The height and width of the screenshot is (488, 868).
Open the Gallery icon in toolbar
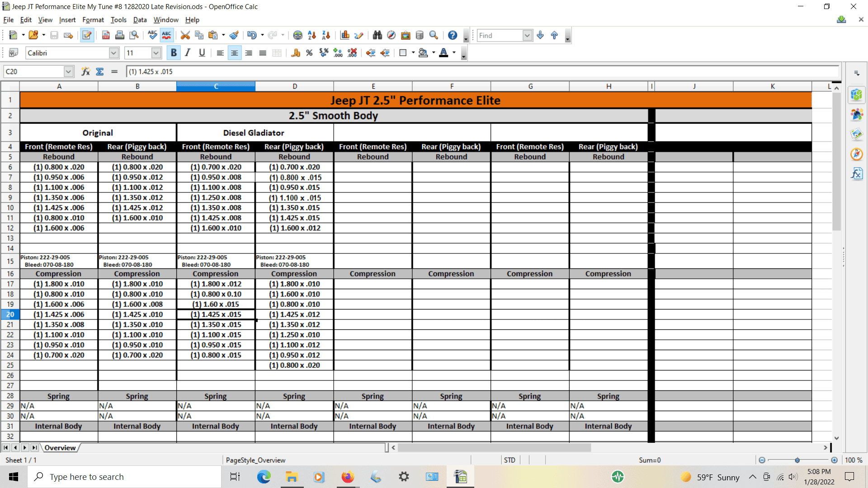pos(406,35)
